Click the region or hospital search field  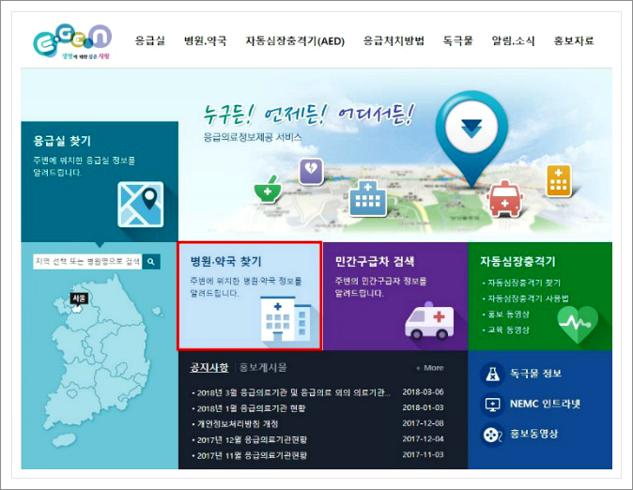click(87, 262)
